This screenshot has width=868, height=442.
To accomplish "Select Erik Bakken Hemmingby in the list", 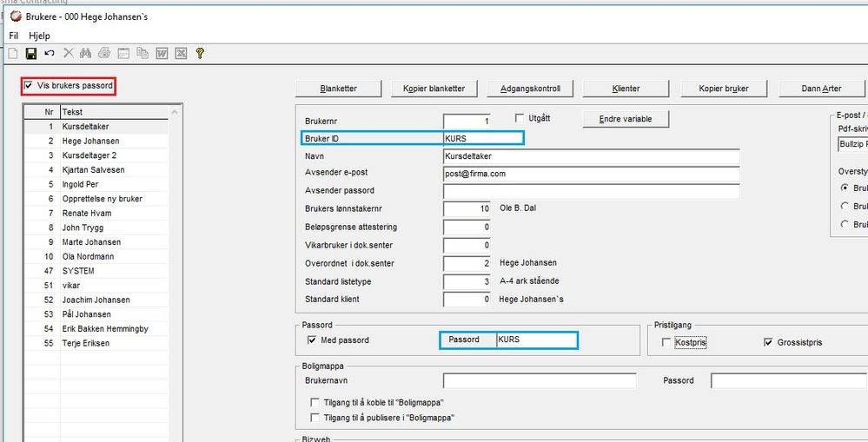I will (x=96, y=328).
